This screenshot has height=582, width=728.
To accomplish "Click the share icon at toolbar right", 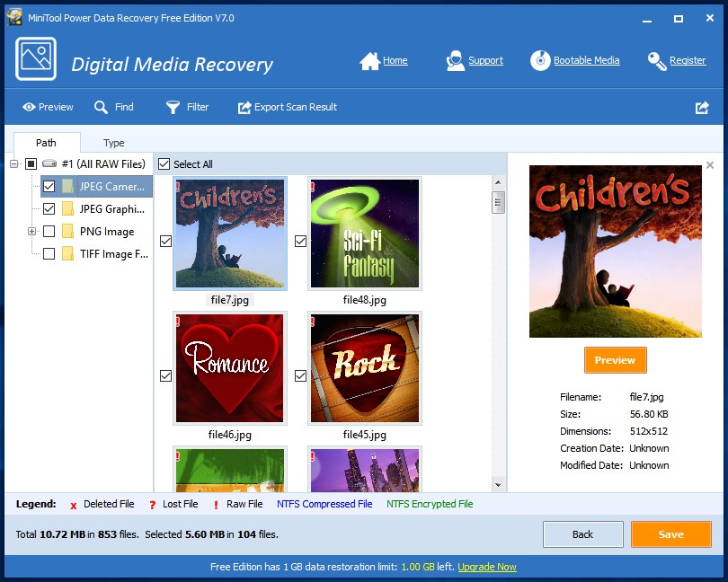I will tap(702, 108).
